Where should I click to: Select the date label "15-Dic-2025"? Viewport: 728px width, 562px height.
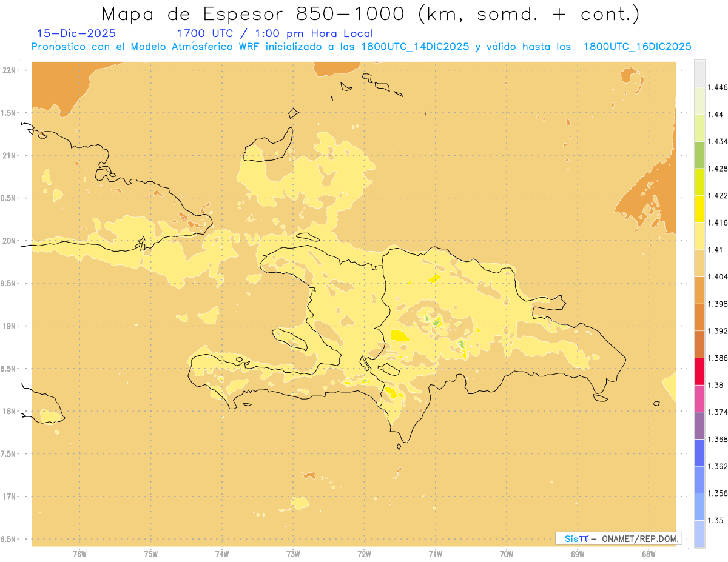pos(76,33)
